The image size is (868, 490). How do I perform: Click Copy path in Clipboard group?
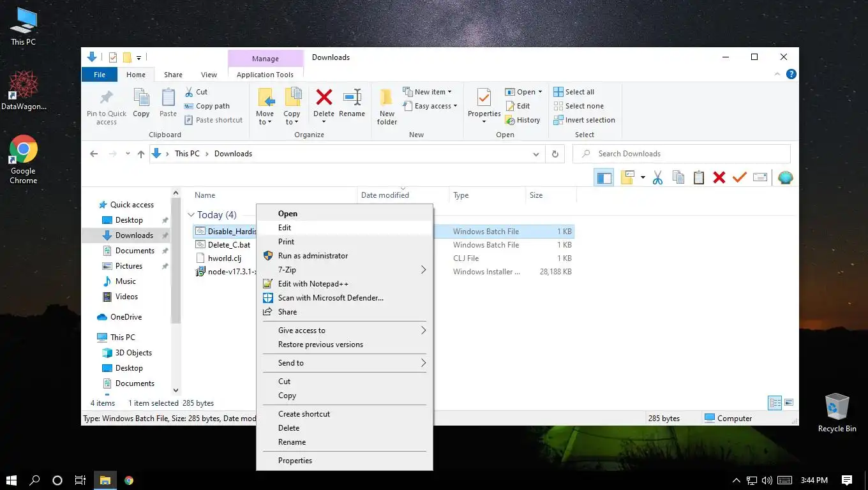pyautogui.click(x=207, y=106)
